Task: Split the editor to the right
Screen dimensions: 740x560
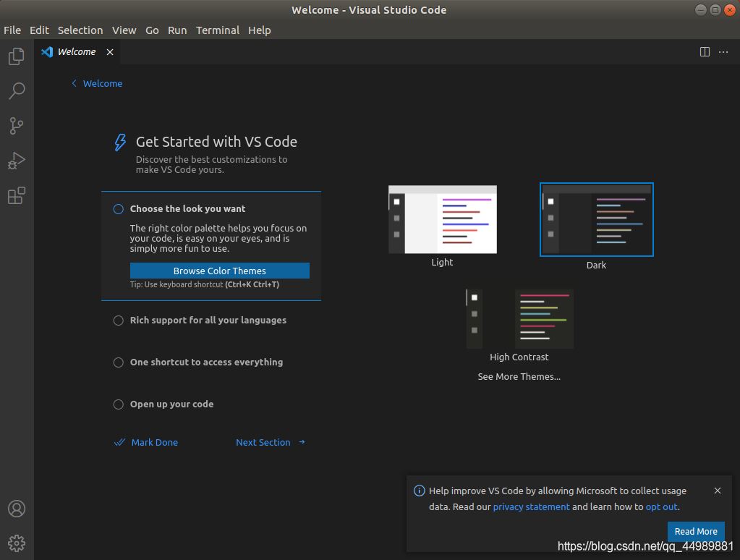Action: (x=705, y=52)
